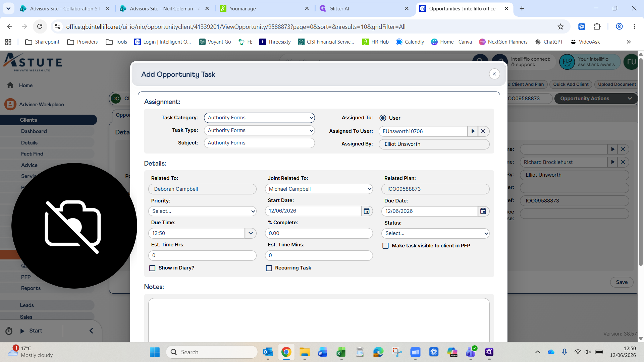
Task: Bookmark this page with the star icon
Action: [x=560, y=26]
